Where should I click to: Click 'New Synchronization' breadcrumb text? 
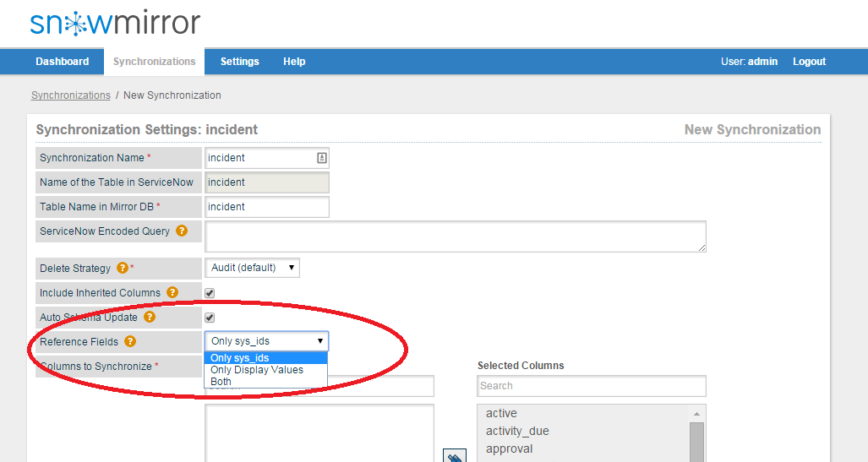[x=172, y=95]
